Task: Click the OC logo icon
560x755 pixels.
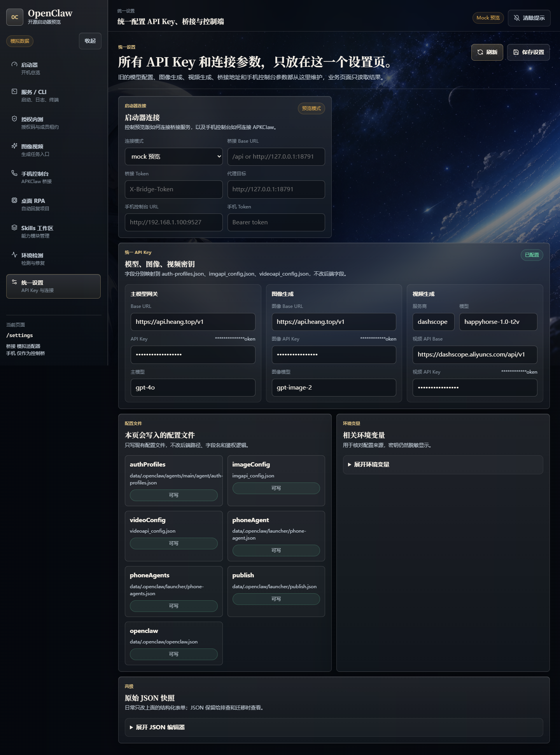Action: (x=15, y=17)
